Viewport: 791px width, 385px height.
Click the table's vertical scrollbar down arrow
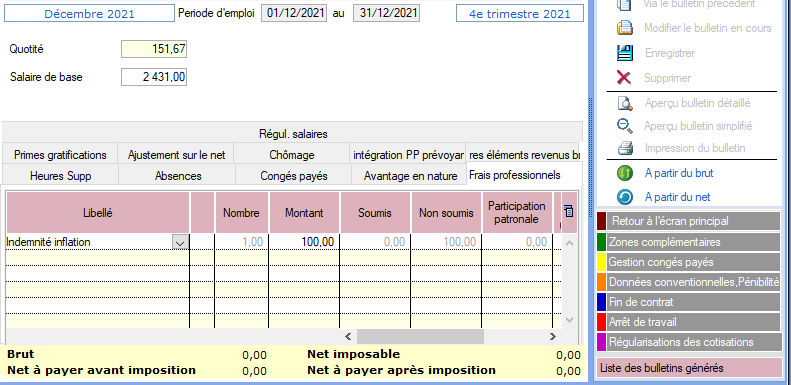tap(569, 319)
